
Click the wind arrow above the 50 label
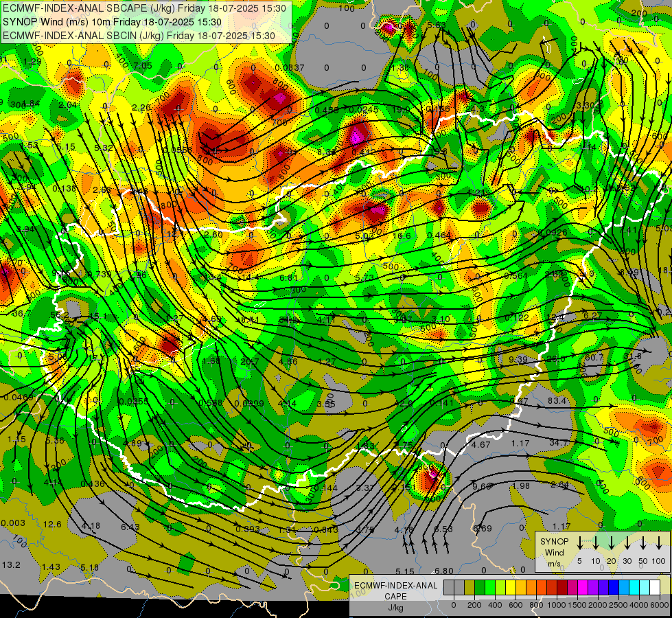[x=643, y=543]
